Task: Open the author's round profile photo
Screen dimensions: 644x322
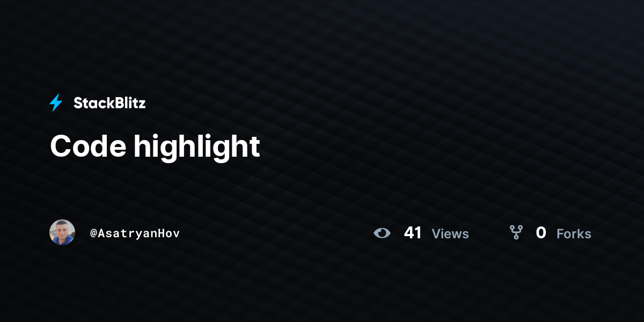Action: (62, 232)
